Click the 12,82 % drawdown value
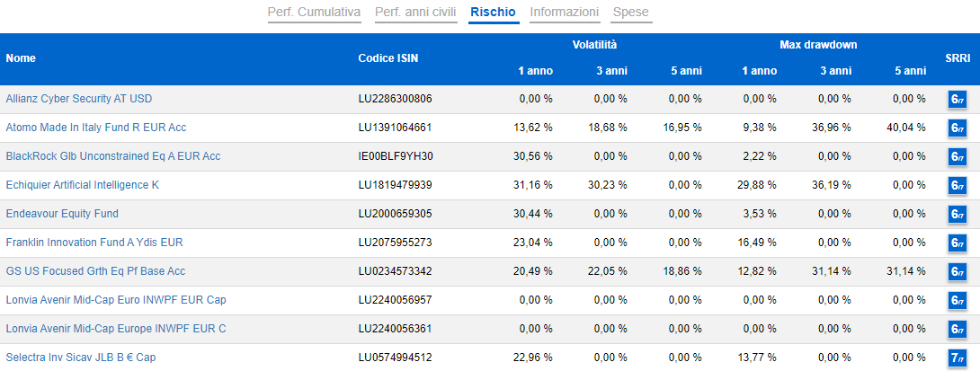 (756, 271)
